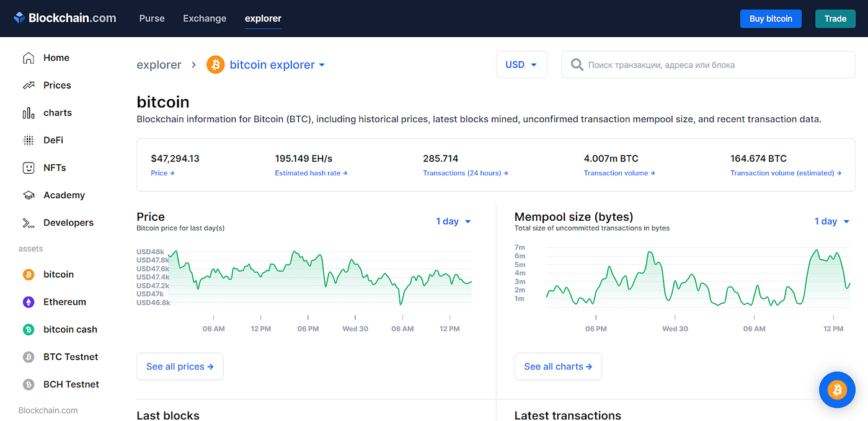This screenshot has height=421, width=868.
Task: Click the Developers terminal icon
Action: point(29,223)
